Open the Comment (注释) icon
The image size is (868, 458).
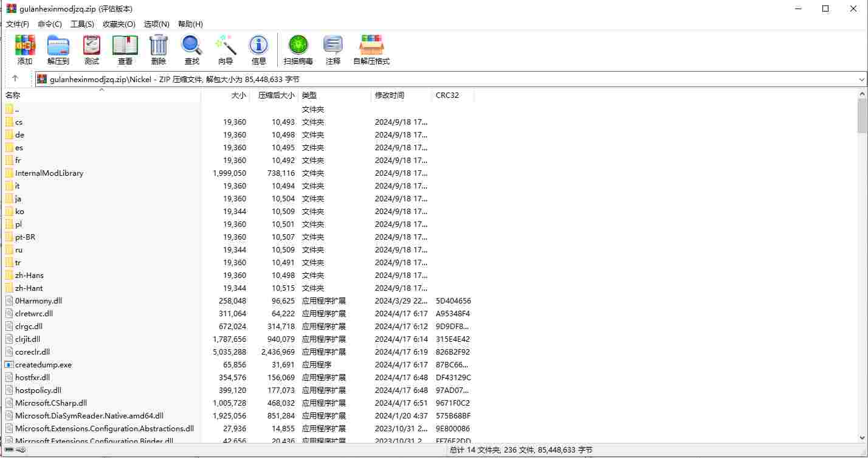[x=333, y=45]
